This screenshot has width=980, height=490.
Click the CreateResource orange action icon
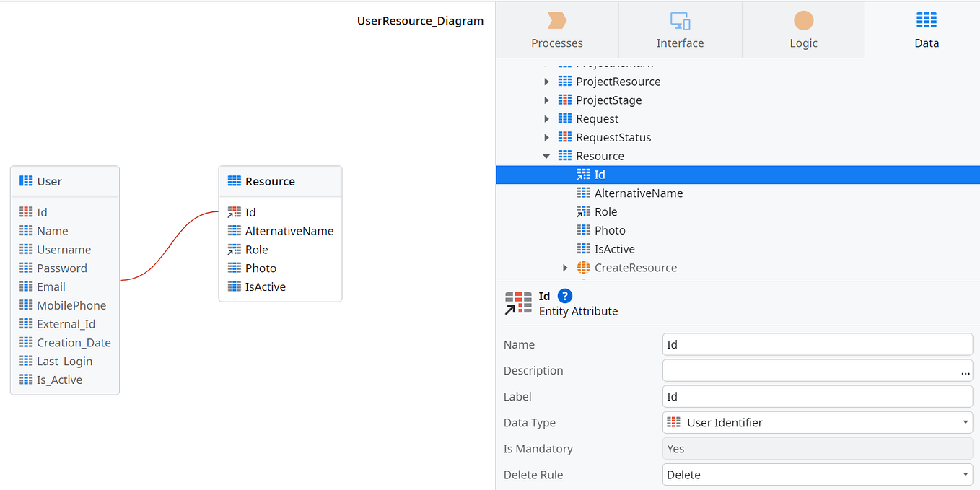583,267
